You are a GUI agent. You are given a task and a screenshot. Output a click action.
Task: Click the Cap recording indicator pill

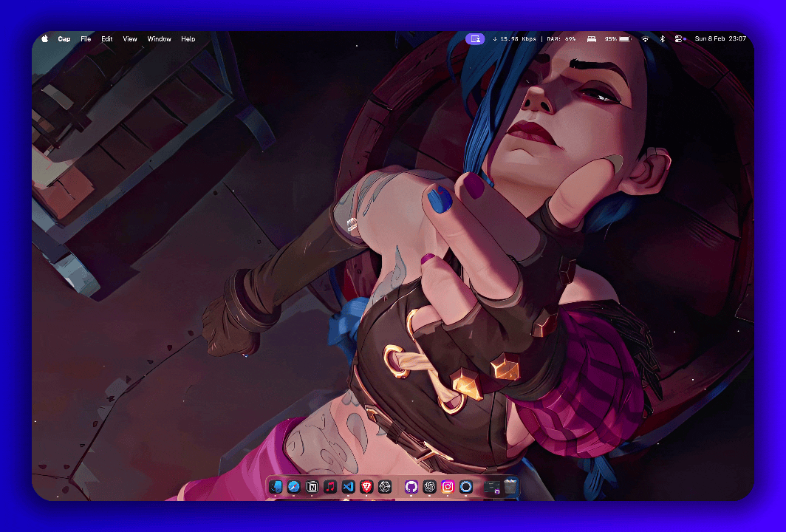pyautogui.click(x=475, y=38)
